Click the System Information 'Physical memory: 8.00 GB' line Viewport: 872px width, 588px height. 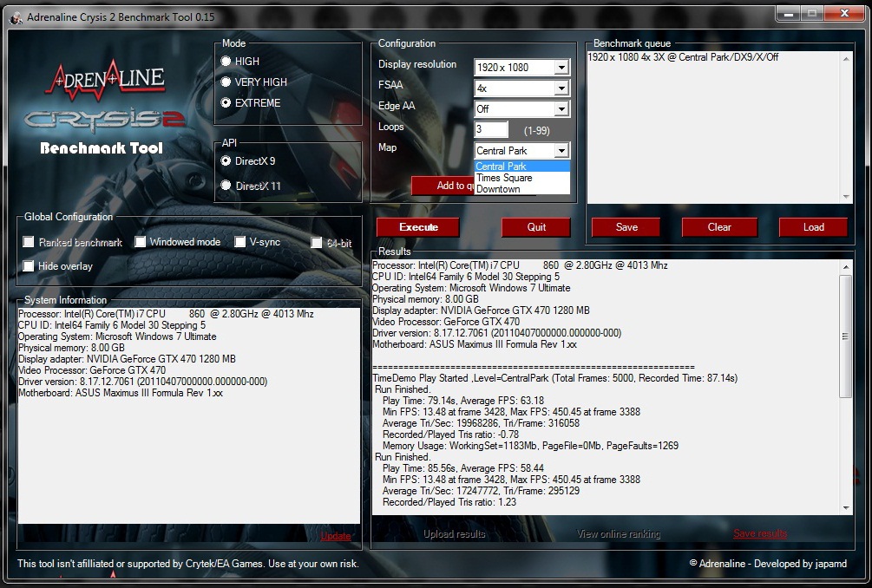[71, 348]
